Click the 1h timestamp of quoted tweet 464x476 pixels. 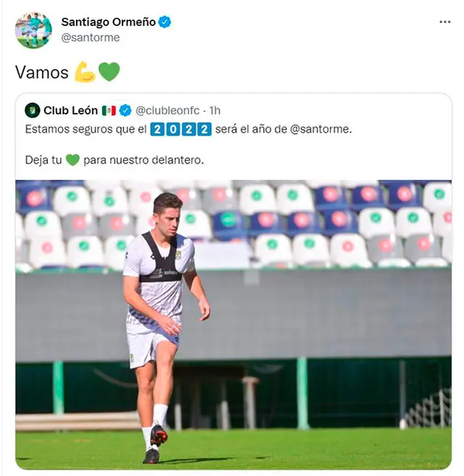point(215,110)
